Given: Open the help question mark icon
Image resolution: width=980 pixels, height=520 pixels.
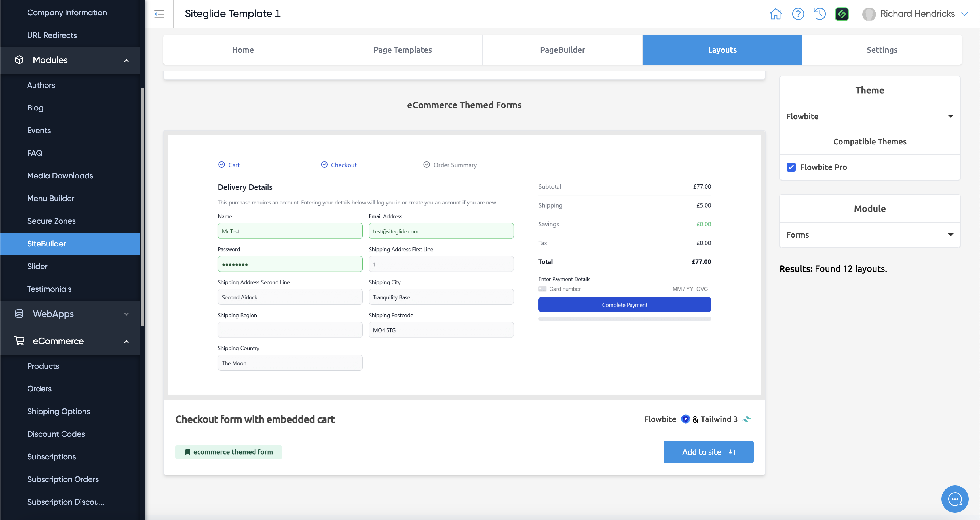Looking at the screenshot, I should 798,14.
